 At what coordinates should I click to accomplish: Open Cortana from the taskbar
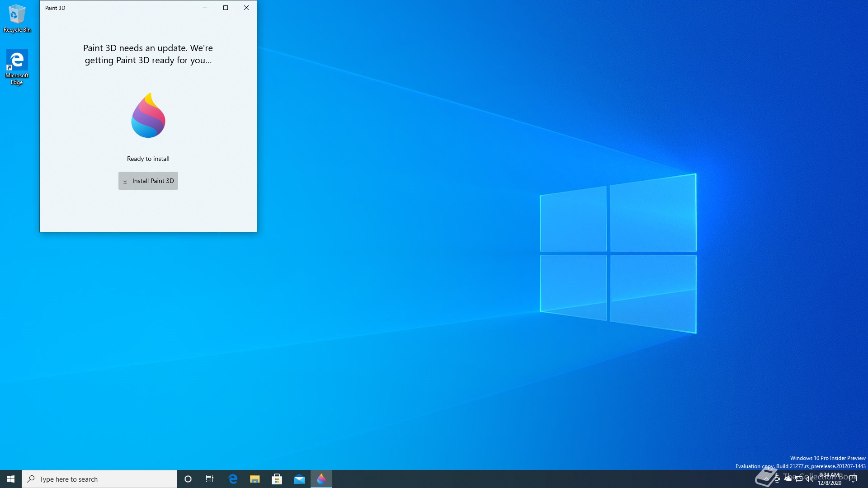pos(188,479)
